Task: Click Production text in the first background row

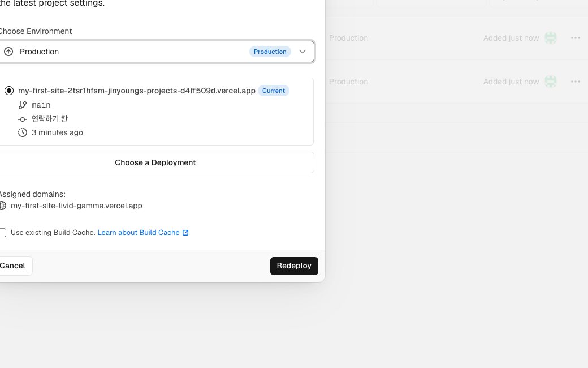Action: tap(348, 38)
